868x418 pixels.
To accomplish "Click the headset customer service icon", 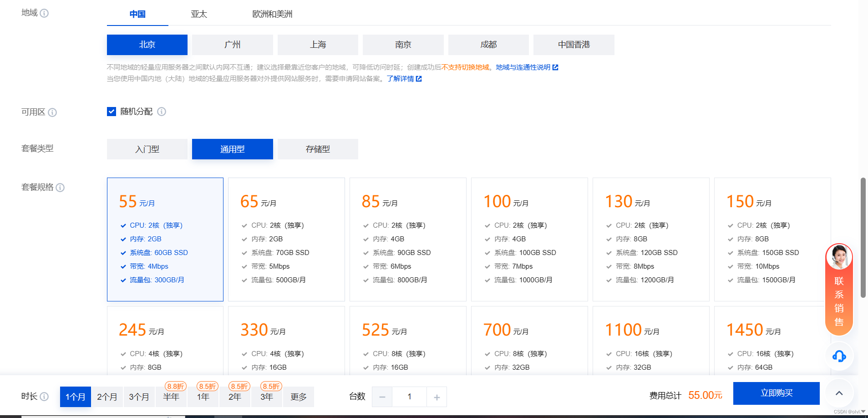I will 839,356.
